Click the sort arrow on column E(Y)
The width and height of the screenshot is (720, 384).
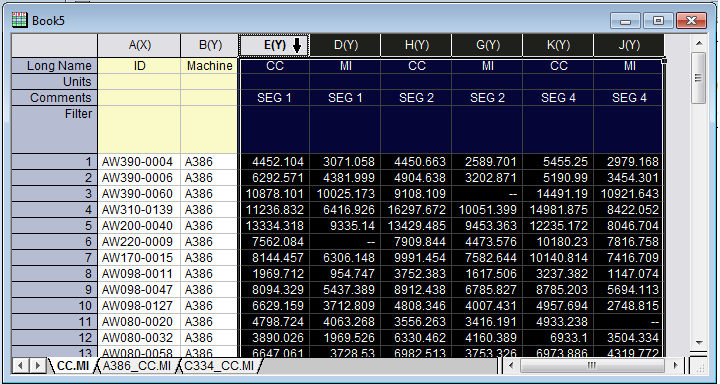[297, 45]
